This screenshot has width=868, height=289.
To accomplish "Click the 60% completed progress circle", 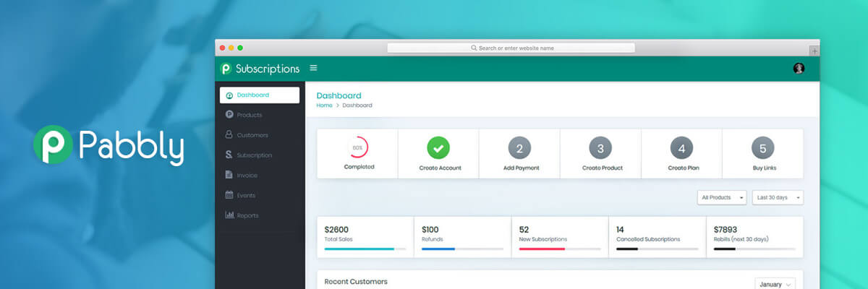I will (357, 147).
